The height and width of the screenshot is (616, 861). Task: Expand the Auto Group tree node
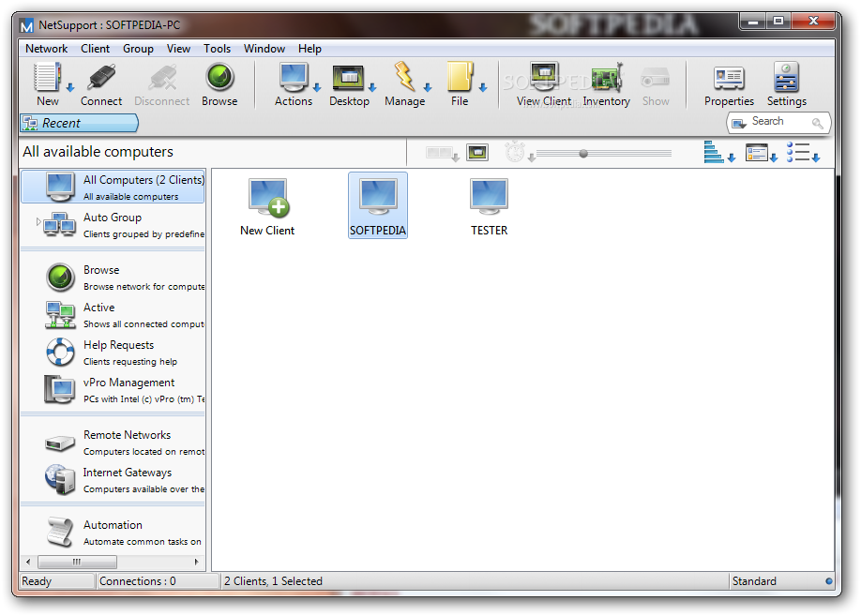[38, 222]
